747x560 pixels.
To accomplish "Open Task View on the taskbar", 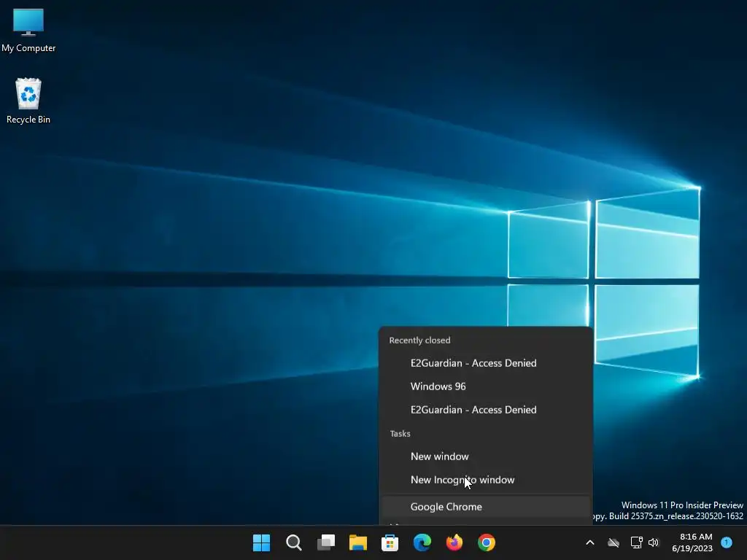I will click(x=326, y=542).
